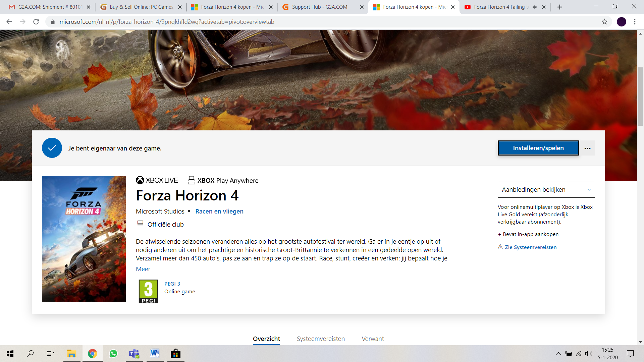Image resolution: width=644 pixels, height=362 pixels.
Task: Expand the Aanbiedingen bekijken dropdown
Action: (546, 189)
